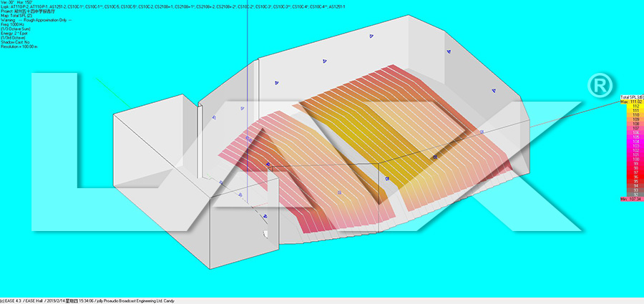
Task: Click the 106 dB pink legend swatch
Action: (x=635, y=132)
